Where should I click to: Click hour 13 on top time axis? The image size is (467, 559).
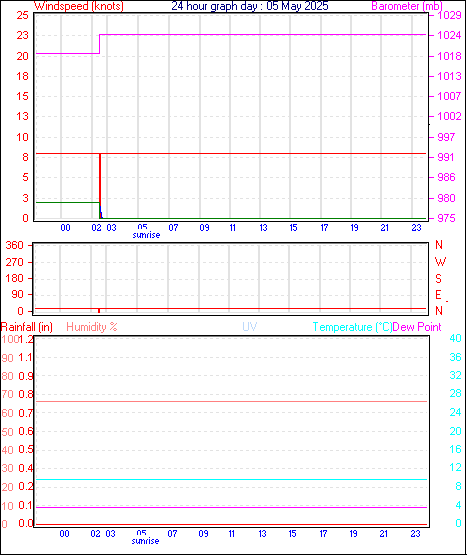point(263,228)
